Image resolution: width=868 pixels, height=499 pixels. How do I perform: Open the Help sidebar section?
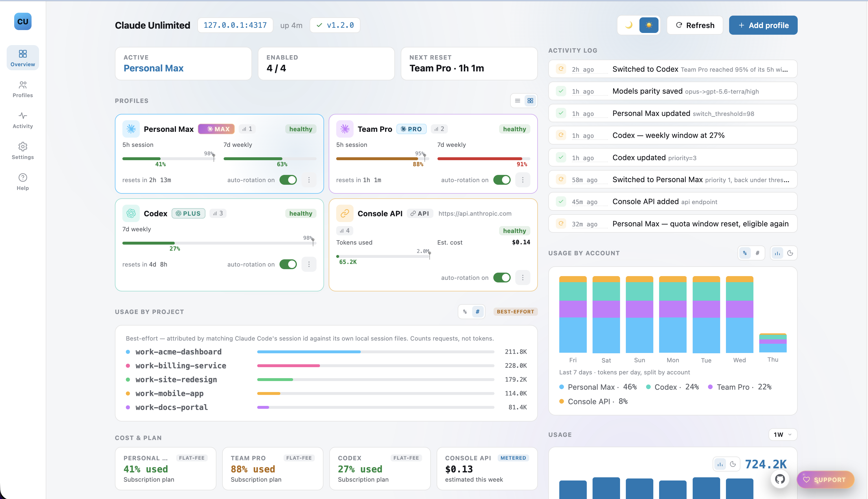pyautogui.click(x=23, y=182)
